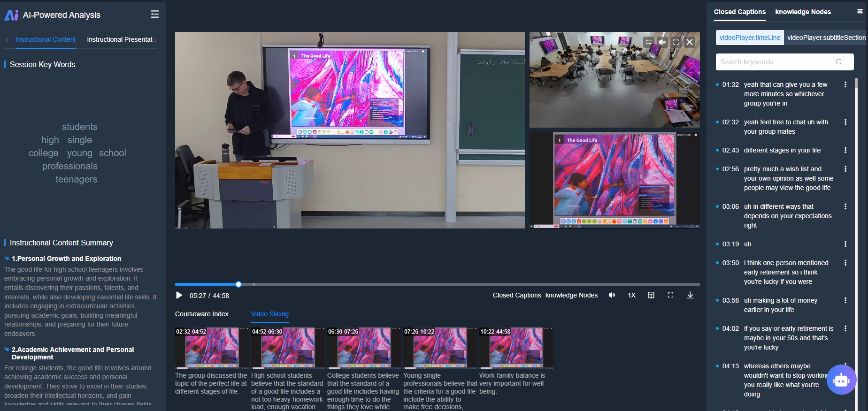The height and width of the screenshot is (411, 868).
Task: Open the 06:30-07:26 video slice
Action: (364, 348)
